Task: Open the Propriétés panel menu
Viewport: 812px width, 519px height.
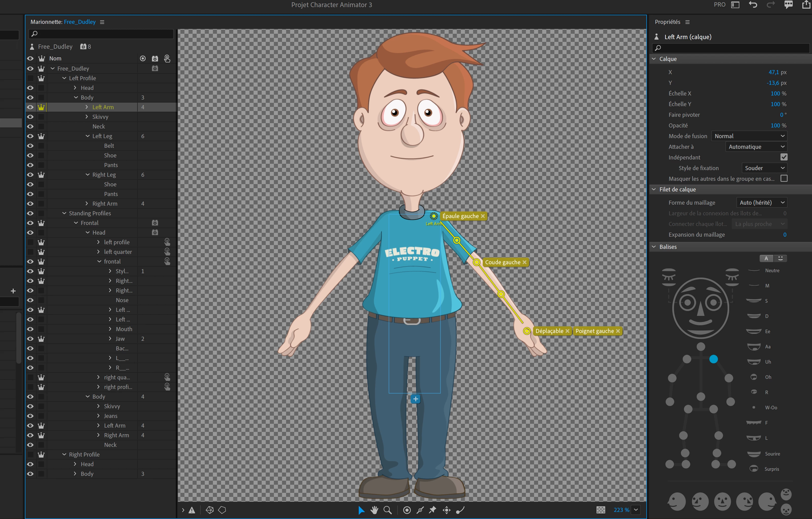Action: pyautogui.click(x=688, y=22)
